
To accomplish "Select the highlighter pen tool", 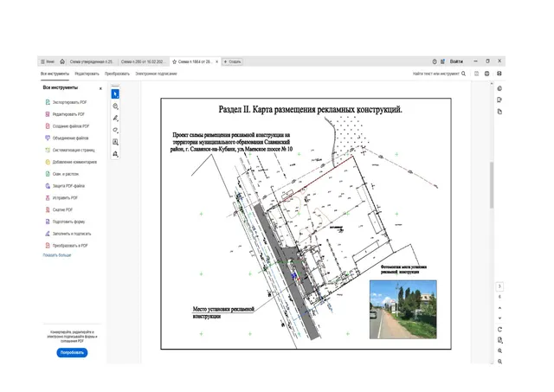I will tap(115, 118).
